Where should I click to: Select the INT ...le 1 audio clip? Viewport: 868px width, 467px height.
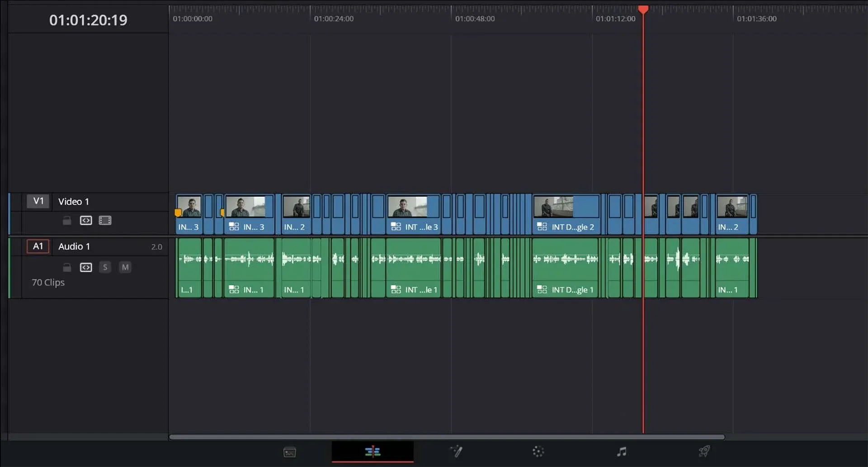coord(414,268)
